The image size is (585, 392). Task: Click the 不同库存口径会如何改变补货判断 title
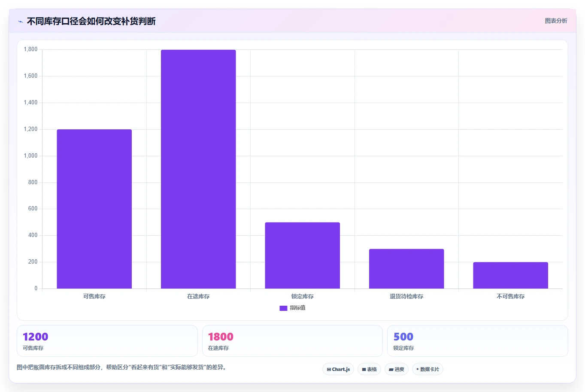(x=91, y=21)
